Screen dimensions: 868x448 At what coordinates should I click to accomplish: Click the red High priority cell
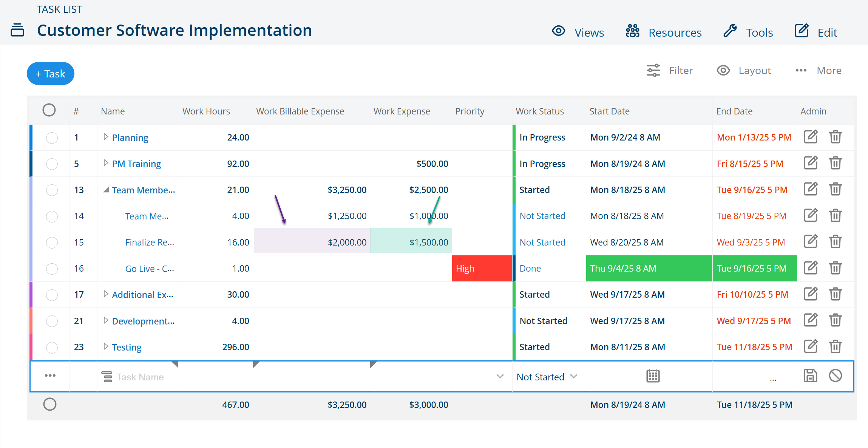point(482,269)
